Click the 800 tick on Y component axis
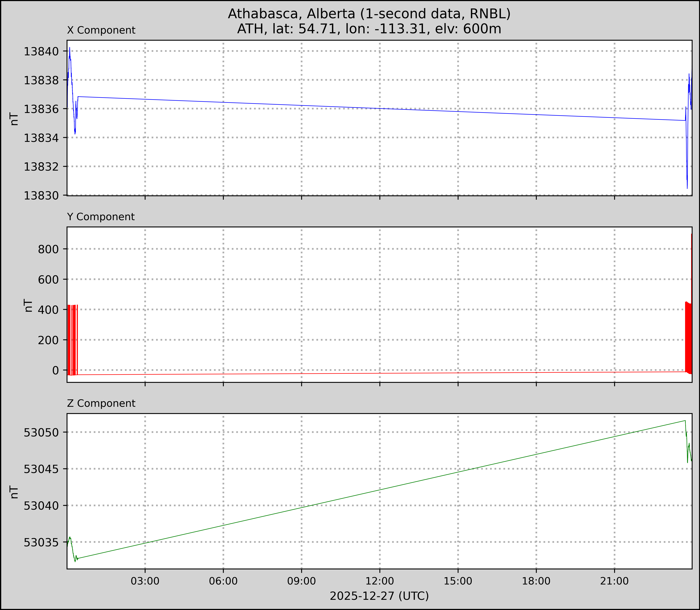Screen dimensions: 700x610 tap(49, 249)
